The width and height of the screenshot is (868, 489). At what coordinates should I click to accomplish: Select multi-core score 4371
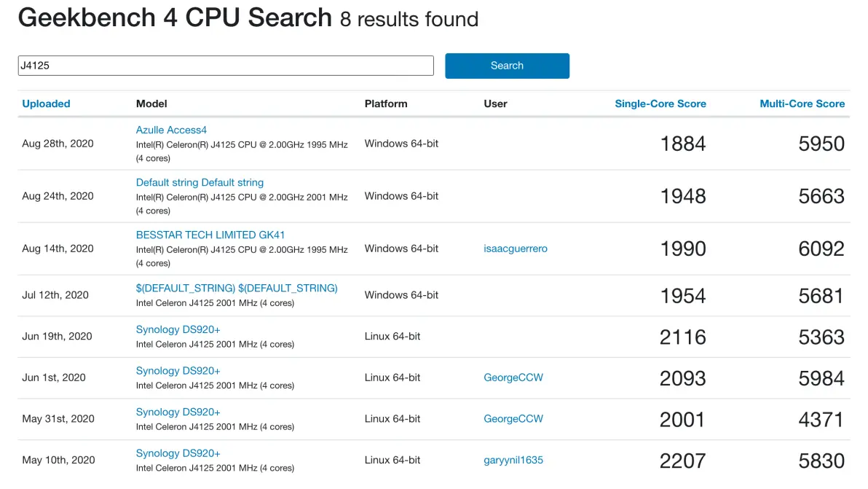pyautogui.click(x=821, y=420)
